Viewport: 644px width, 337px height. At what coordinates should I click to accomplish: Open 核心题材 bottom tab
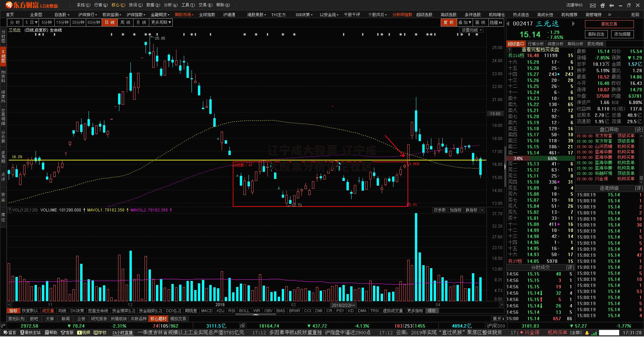click(x=158, y=319)
